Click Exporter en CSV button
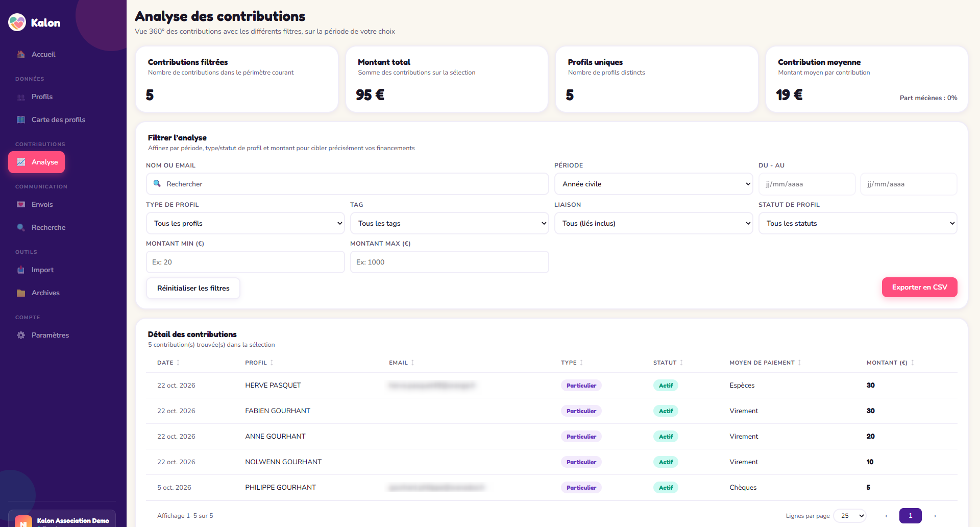Screen dimensions: 980x527 [919, 287]
